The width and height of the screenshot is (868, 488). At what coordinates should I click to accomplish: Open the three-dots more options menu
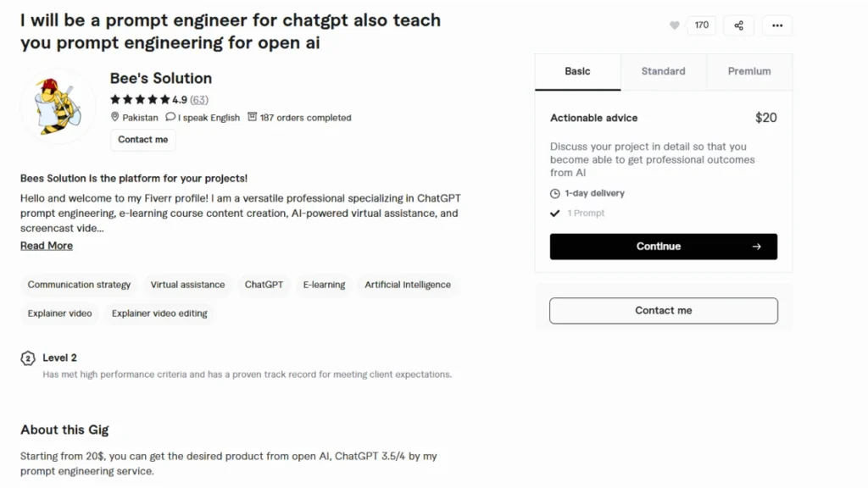click(777, 25)
